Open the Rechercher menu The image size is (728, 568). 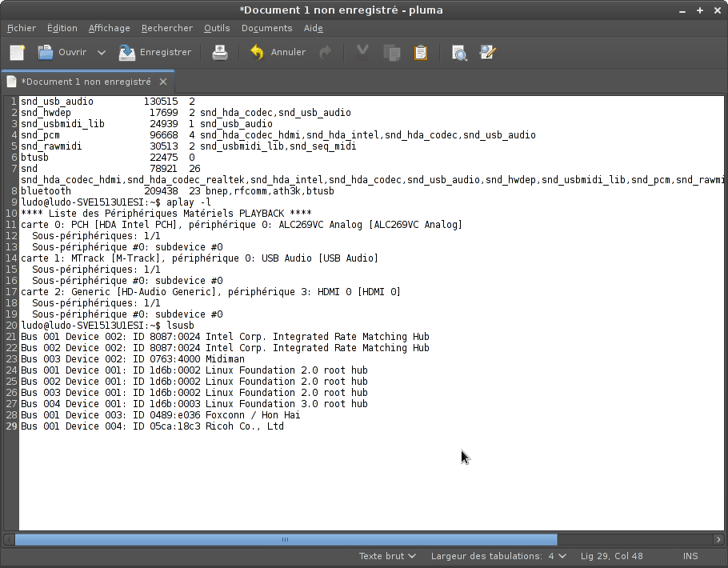[x=167, y=28]
